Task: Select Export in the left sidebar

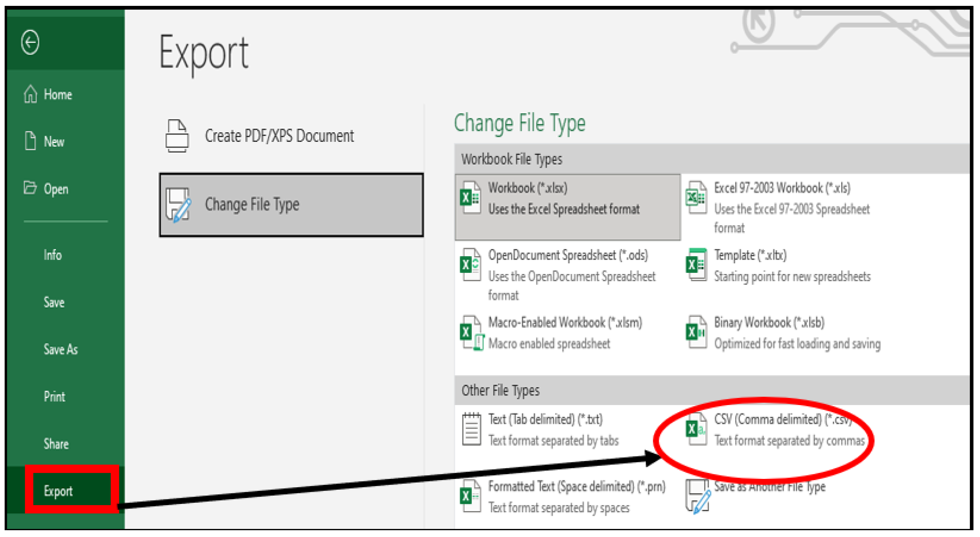Action: [x=58, y=491]
